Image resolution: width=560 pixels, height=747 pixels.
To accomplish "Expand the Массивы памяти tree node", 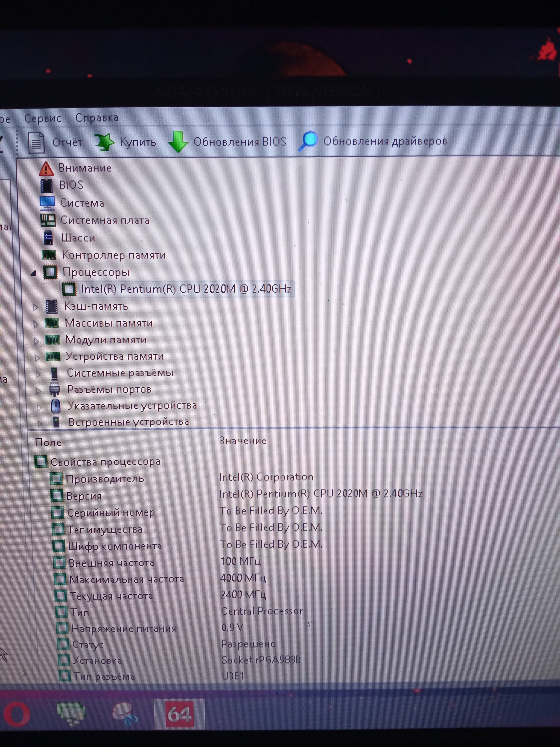I will (x=36, y=324).
